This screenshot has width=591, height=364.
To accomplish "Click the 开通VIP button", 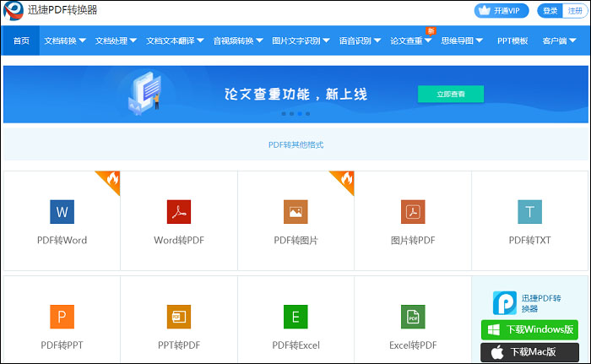I will (502, 11).
